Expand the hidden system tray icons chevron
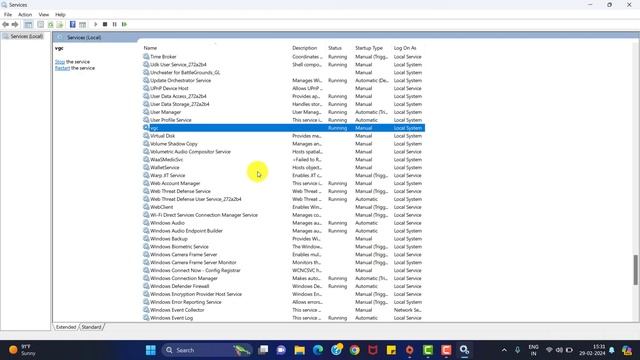 (x=504, y=350)
